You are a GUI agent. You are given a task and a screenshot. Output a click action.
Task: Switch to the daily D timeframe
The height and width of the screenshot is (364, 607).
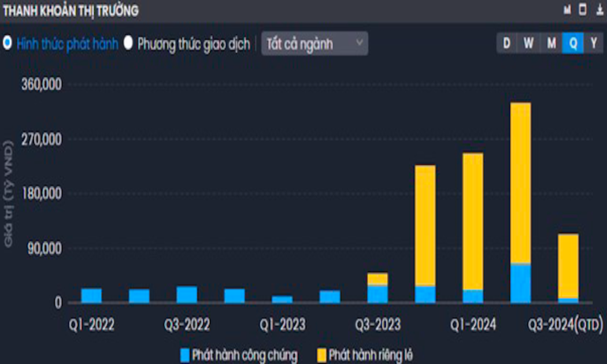[507, 43]
